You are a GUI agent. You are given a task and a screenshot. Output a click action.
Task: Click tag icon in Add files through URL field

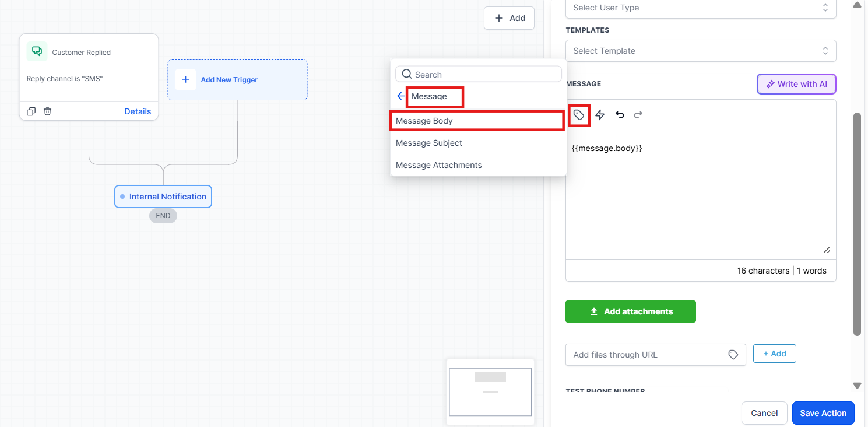coord(733,355)
